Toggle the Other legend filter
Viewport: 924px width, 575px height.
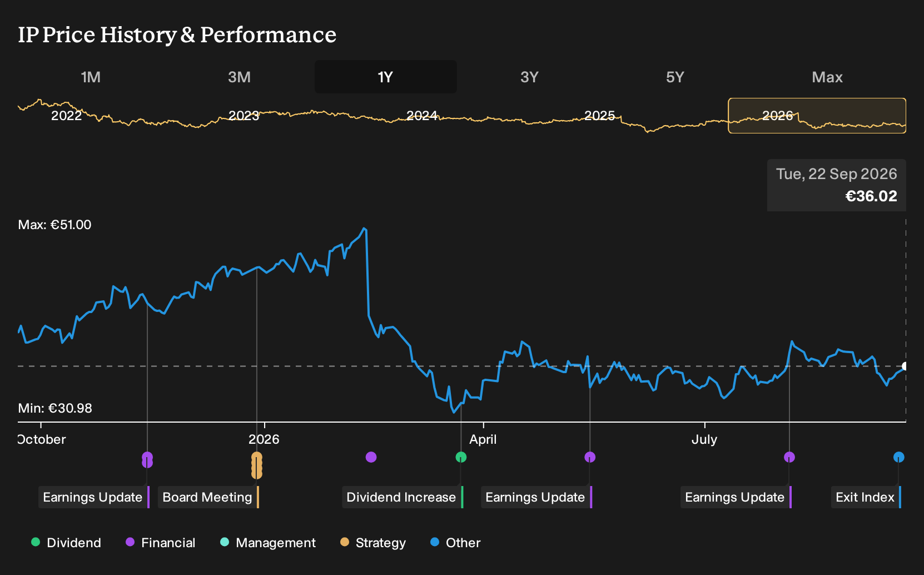pos(455,543)
